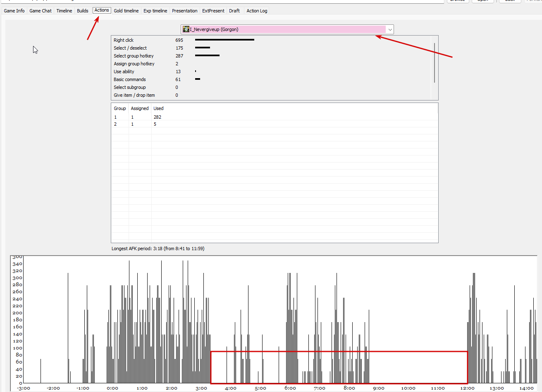The height and width of the screenshot is (392, 542).
Task: Click the Use ability count 13
Action: point(178,72)
